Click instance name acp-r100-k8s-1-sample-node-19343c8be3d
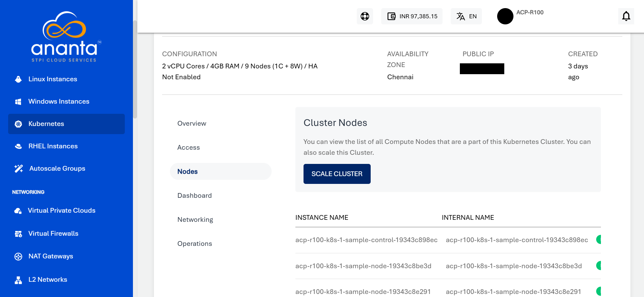 363,266
